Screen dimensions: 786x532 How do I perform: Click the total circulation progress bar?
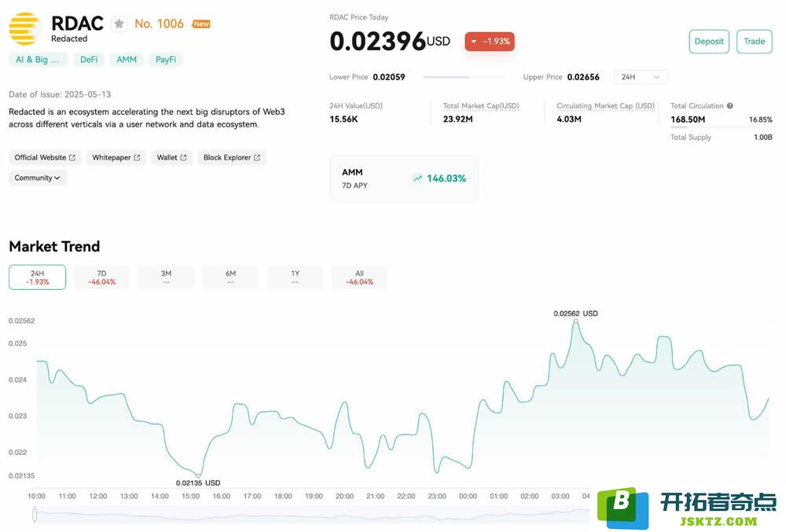(722, 128)
